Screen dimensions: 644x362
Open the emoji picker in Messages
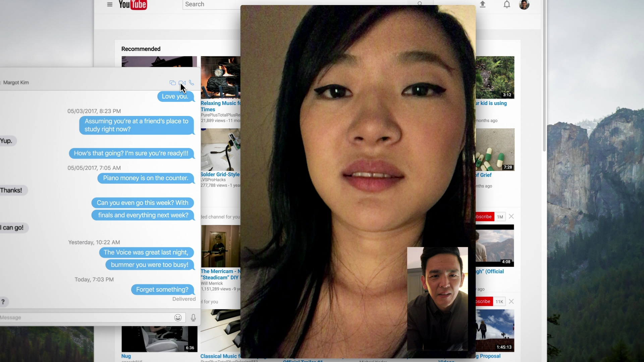(x=178, y=317)
